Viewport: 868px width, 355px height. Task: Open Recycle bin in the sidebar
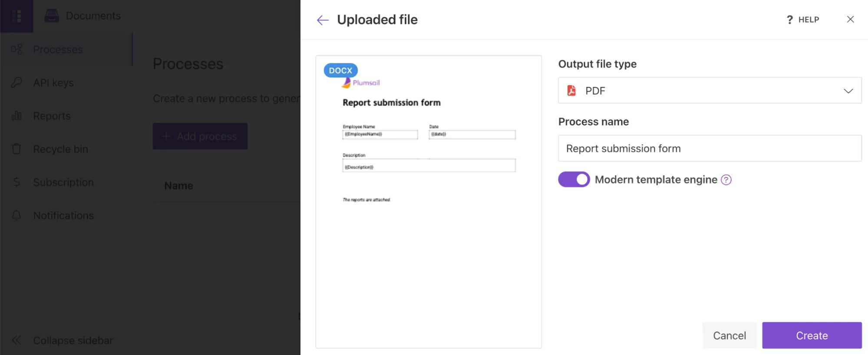click(66, 149)
